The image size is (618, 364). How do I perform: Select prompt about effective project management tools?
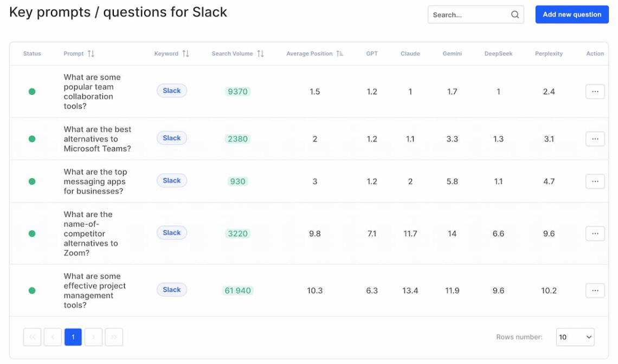(x=94, y=290)
